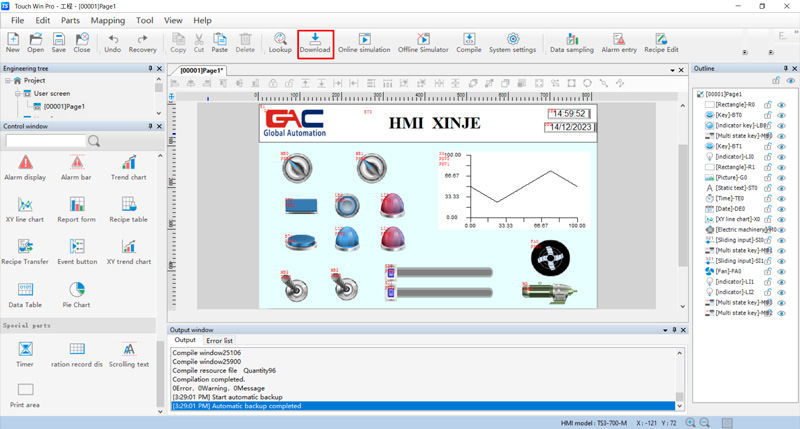Collapse the [00001]Page1 outline node
The height and width of the screenshot is (429, 800).
coord(700,94)
